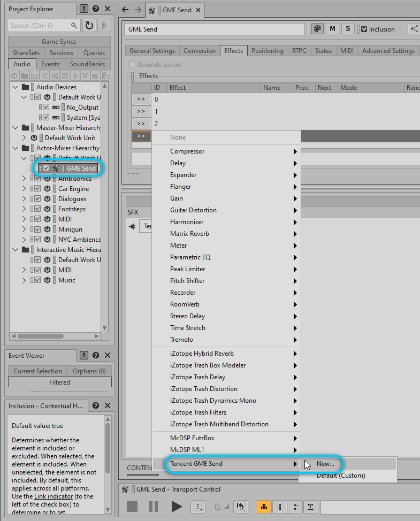Choose New... from Tencent GME Send submenu
This screenshot has width=420, height=521.
[325, 464]
